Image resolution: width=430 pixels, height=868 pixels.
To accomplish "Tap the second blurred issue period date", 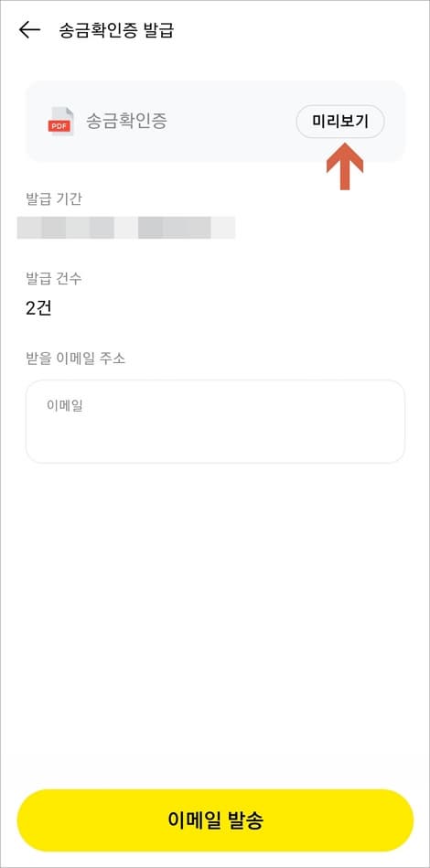I will [187, 228].
